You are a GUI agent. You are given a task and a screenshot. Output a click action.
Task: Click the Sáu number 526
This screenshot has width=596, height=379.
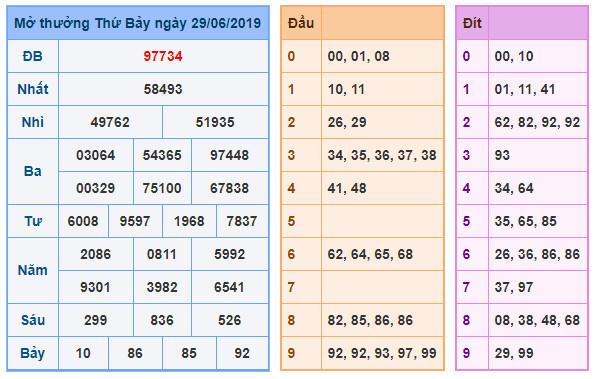point(230,321)
